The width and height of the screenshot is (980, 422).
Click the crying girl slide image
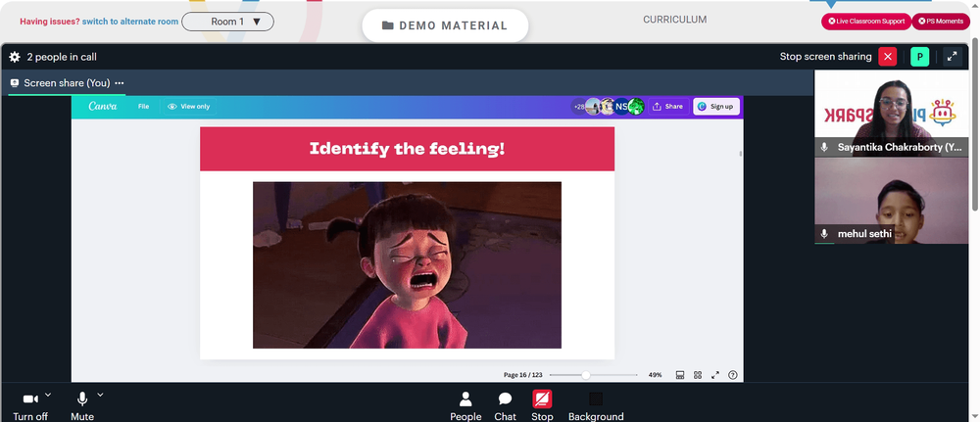[x=407, y=264]
